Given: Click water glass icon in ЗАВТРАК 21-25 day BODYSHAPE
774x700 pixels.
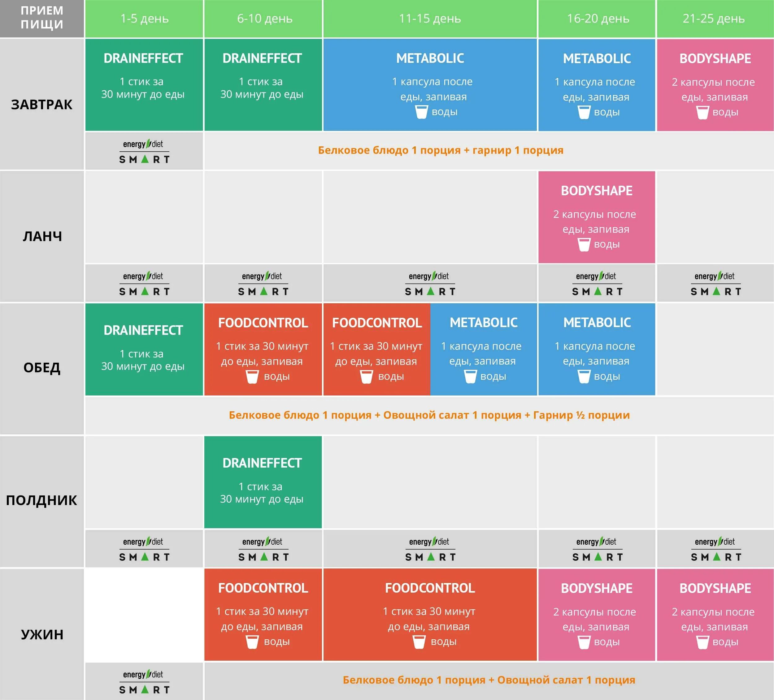Looking at the screenshot, I should (702, 113).
